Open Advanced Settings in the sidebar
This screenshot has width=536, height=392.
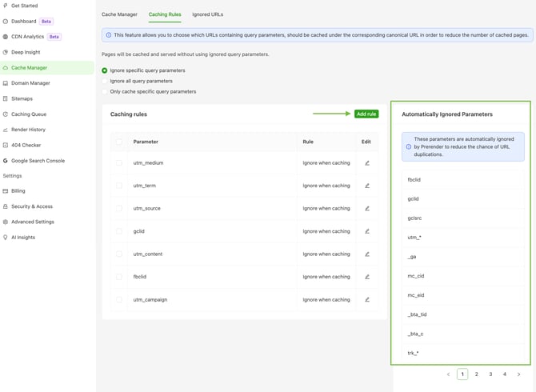33,222
